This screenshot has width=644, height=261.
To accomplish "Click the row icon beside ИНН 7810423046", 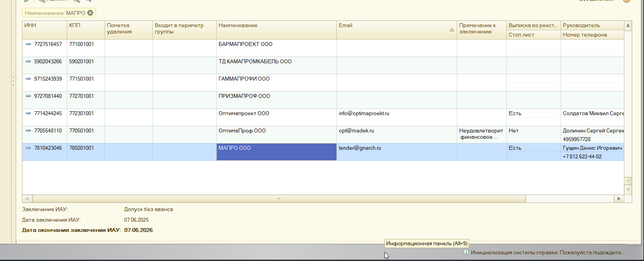I will (28, 148).
